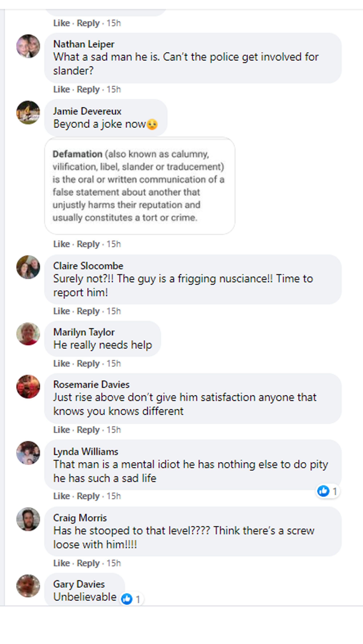This screenshot has height=644, width=363.
Task: View Rosemarie Davies's profile picture
Action: point(28,387)
